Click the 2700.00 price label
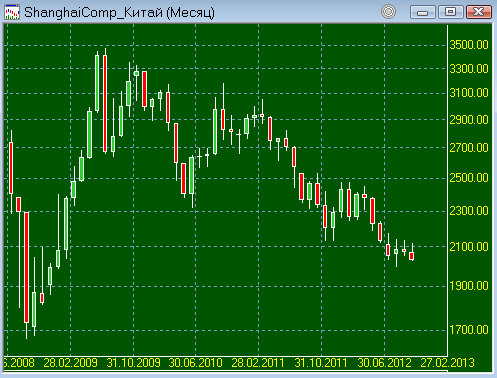Viewport: 497px width, 378px height. (469, 148)
